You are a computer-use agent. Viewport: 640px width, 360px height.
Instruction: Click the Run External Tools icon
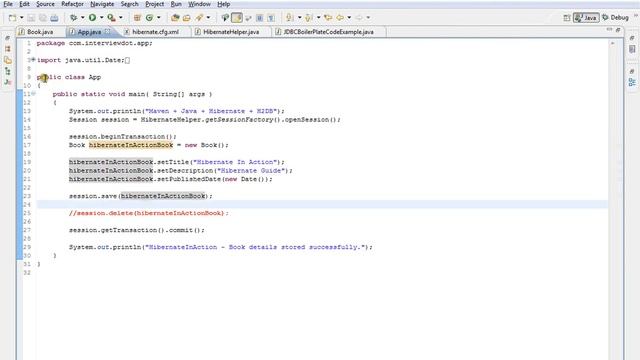pos(111,18)
